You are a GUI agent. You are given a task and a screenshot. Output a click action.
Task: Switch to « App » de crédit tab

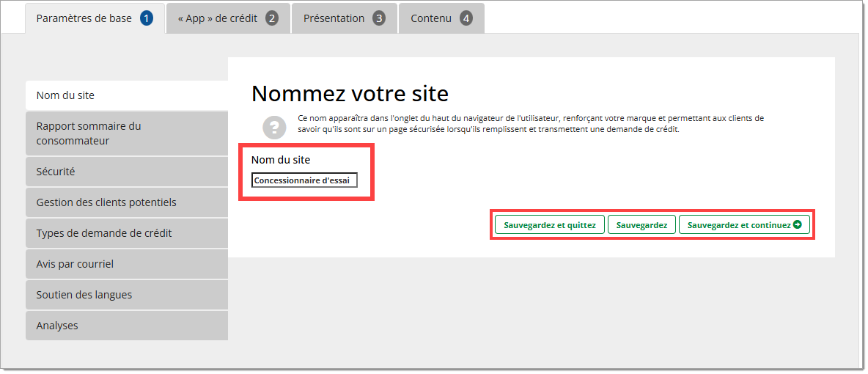(x=218, y=18)
